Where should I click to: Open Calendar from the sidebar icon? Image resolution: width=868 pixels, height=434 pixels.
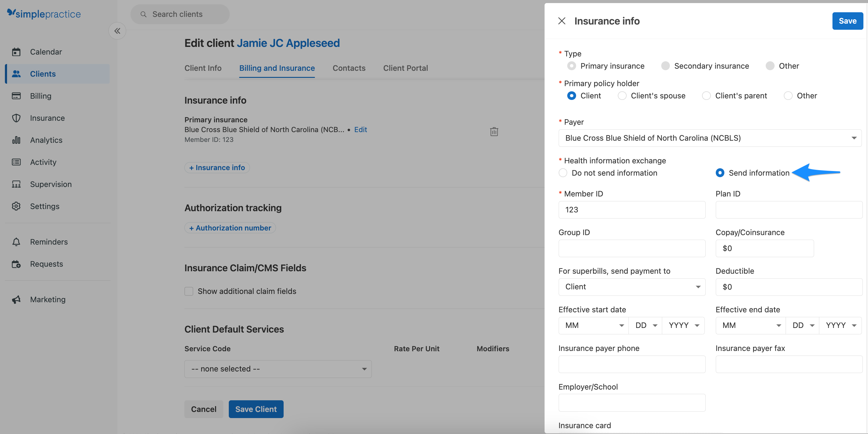click(x=16, y=51)
